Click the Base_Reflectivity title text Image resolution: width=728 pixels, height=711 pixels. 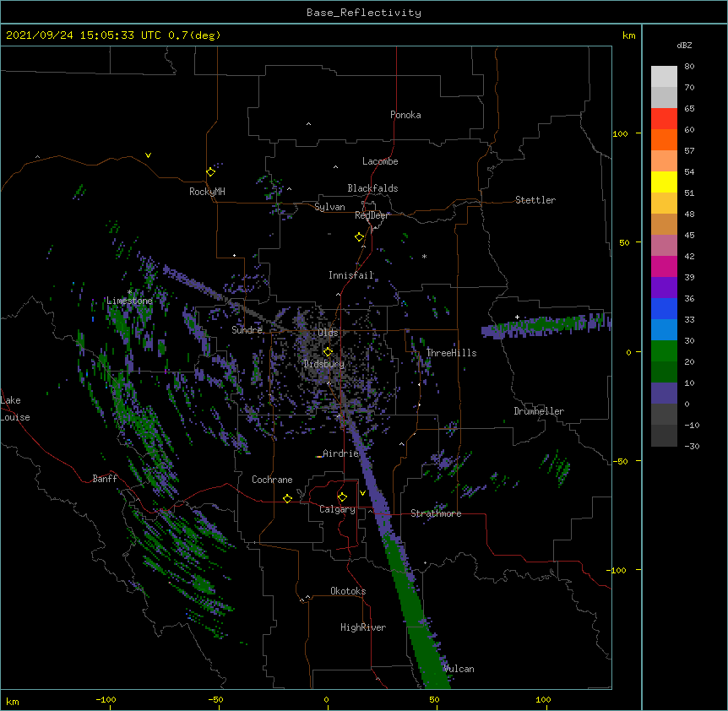(x=364, y=13)
